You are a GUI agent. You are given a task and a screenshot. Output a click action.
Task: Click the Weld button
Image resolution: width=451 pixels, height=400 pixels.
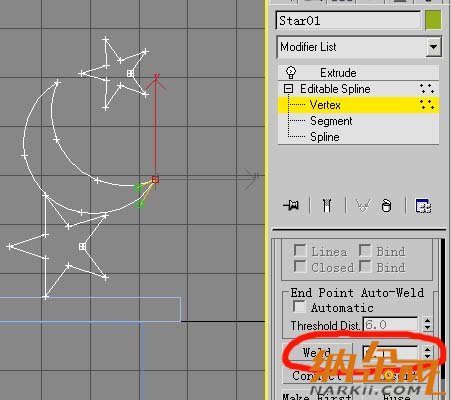[x=317, y=353]
